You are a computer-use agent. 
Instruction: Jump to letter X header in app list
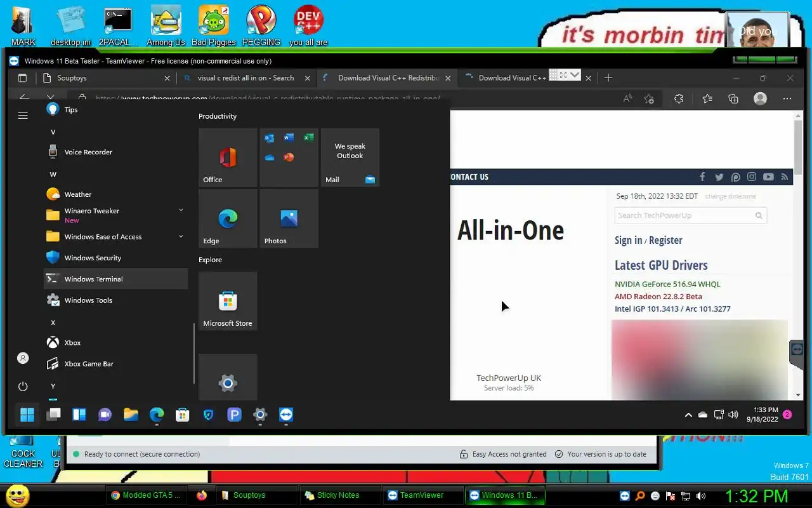[x=53, y=323]
